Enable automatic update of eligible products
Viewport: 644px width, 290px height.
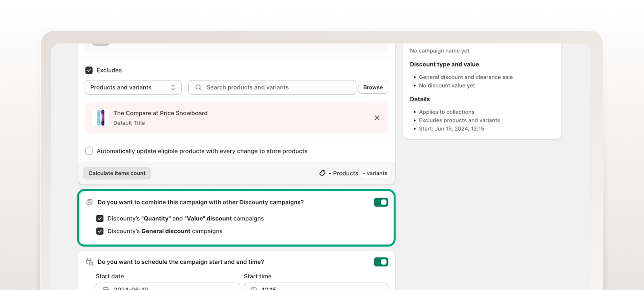point(89,151)
